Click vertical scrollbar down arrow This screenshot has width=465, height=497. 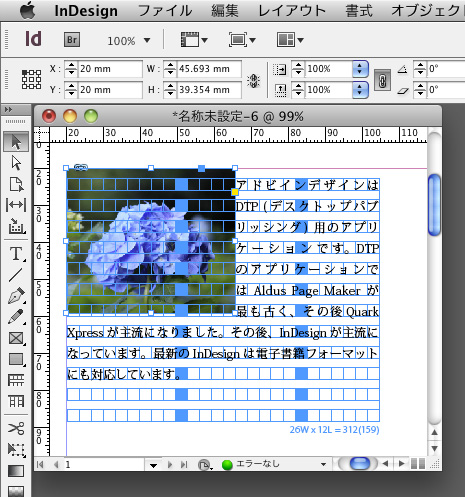coord(434,448)
